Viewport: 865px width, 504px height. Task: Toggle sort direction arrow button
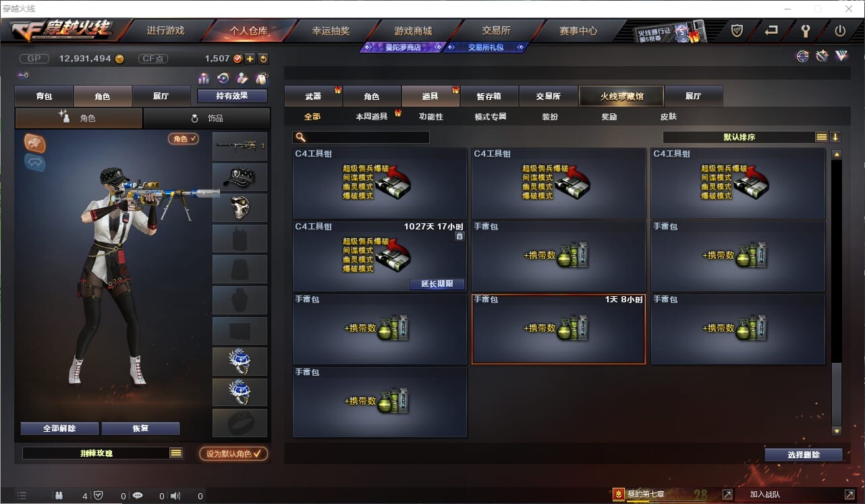click(835, 137)
